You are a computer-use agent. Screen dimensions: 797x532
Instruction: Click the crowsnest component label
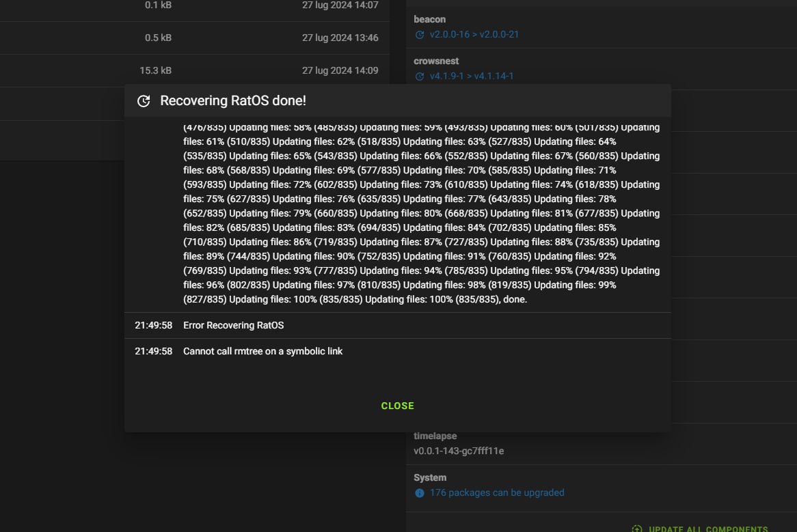coord(436,61)
